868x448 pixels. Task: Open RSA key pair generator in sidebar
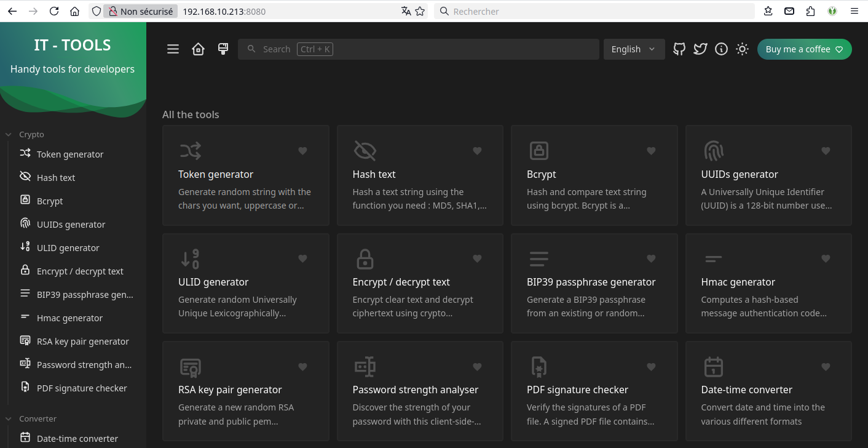pos(82,342)
